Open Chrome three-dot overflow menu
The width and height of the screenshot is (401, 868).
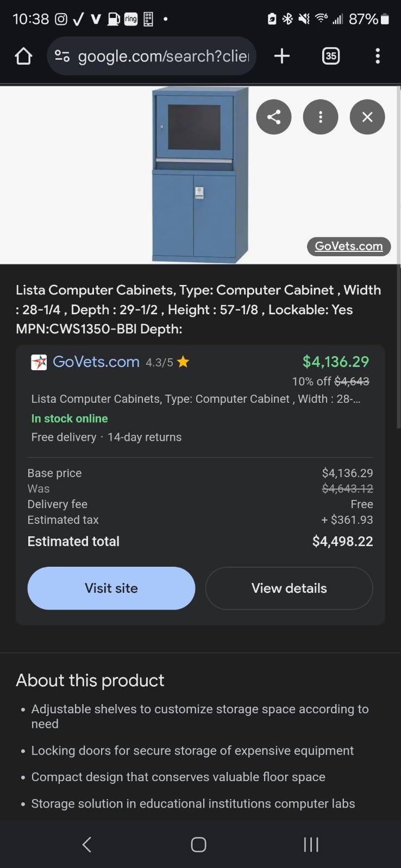coord(378,56)
